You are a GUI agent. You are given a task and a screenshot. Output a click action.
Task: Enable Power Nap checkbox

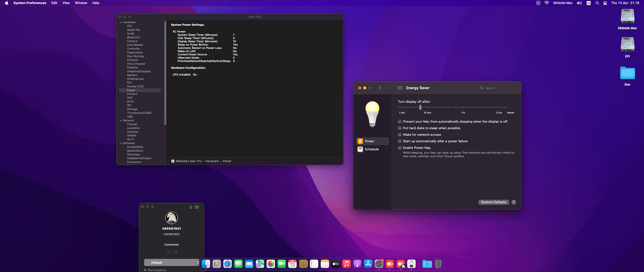(400, 148)
